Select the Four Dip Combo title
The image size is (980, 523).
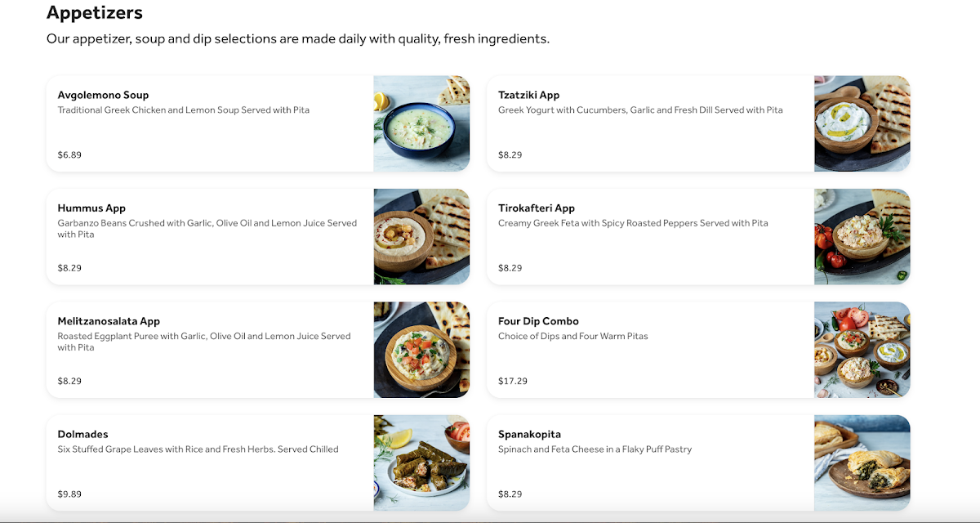pyautogui.click(x=538, y=321)
